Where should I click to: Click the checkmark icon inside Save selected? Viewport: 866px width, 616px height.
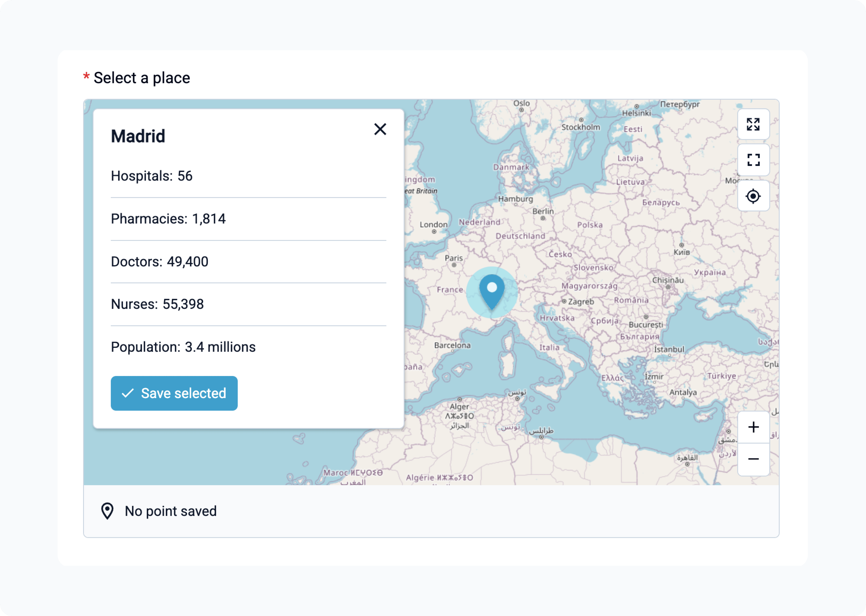(128, 393)
